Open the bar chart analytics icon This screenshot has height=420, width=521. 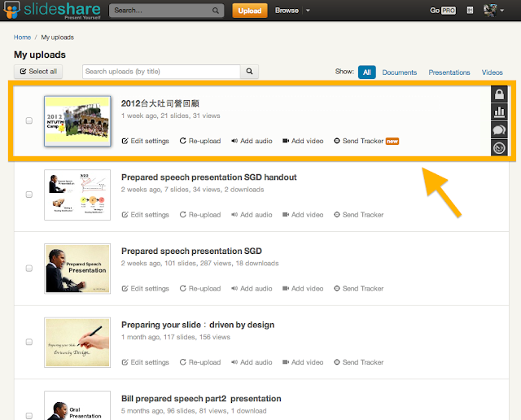click(x=499, y=112)
